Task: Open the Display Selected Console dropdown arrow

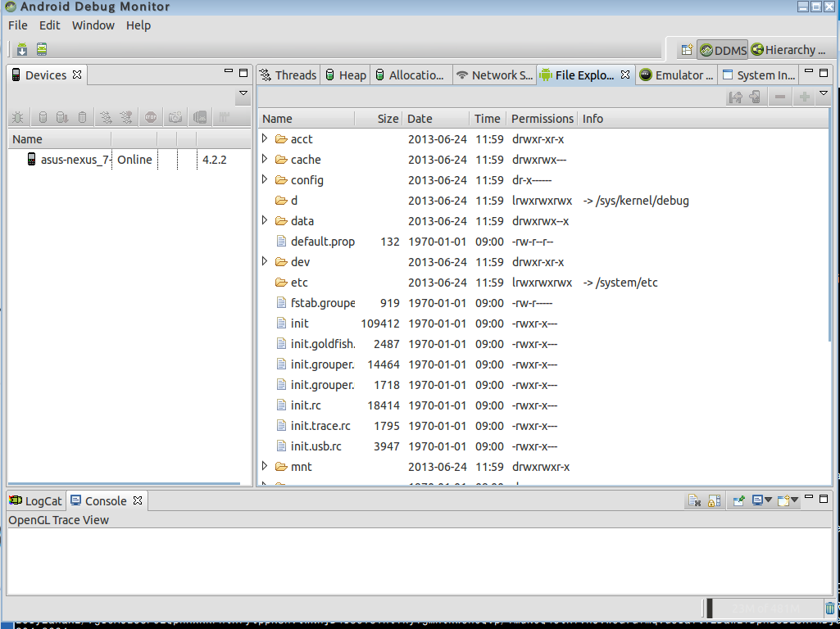Action: click(x=768, y=500)
